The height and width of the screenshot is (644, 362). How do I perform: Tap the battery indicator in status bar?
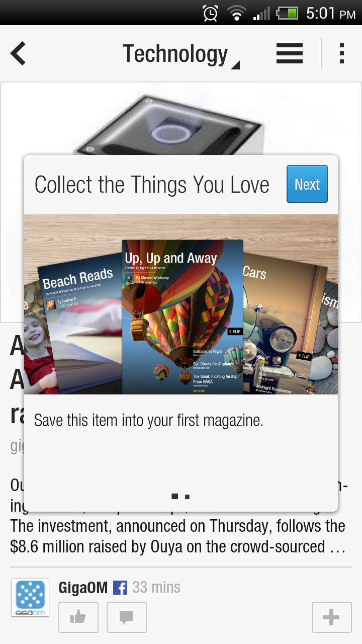coord(287,13)
